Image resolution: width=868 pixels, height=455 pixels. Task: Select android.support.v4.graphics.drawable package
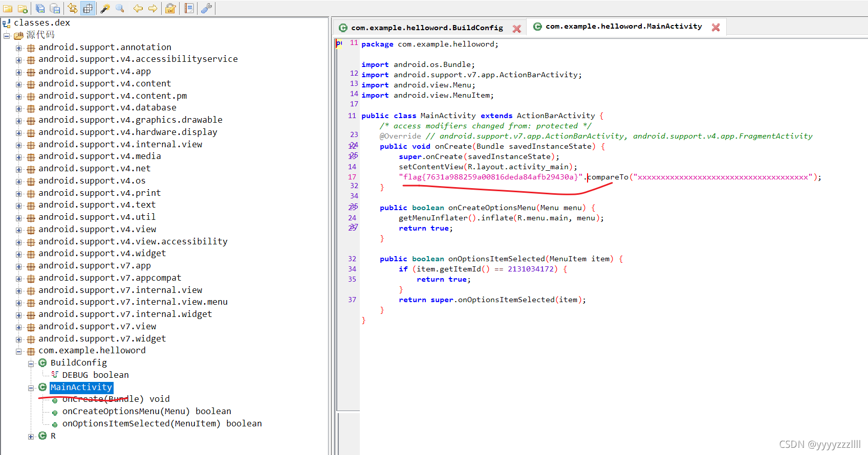(131, 120)
